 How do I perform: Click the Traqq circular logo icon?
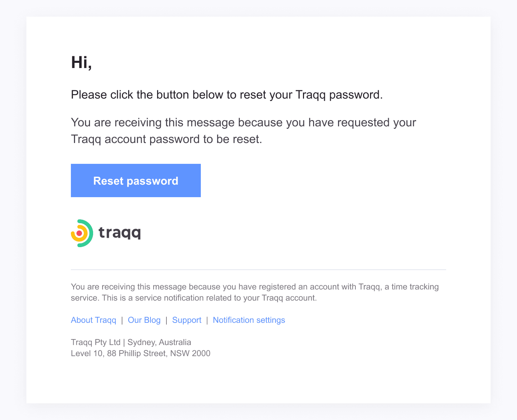[x=82, y=233]
